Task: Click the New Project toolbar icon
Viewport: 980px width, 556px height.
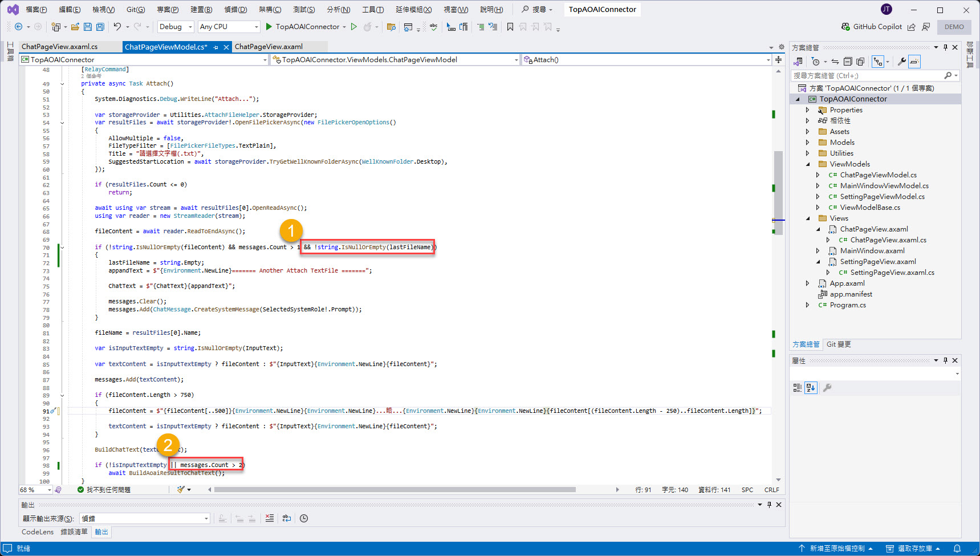Action: pyautogui.click(x=56, y=27)
